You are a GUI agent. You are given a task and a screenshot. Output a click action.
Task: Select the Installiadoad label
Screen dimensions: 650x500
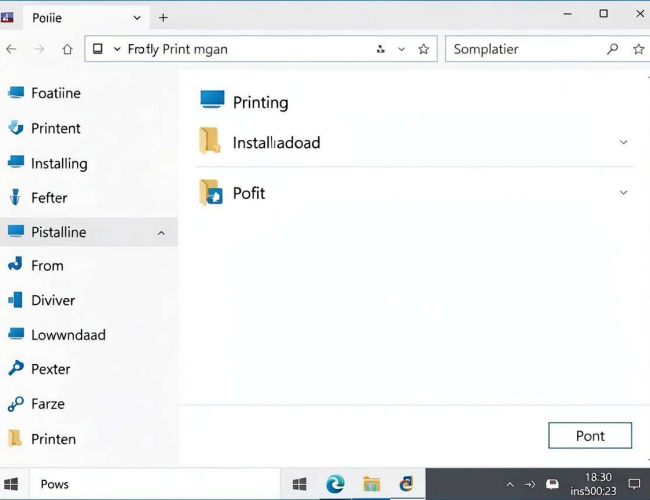pyautogui.click(x=276, y=143)
